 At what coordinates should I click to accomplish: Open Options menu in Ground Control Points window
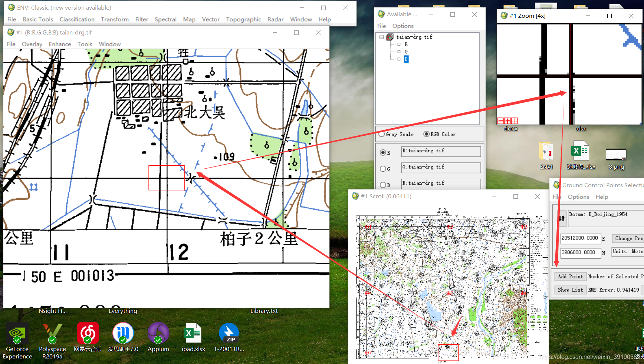pyautogui.click(x=578, y=197)
